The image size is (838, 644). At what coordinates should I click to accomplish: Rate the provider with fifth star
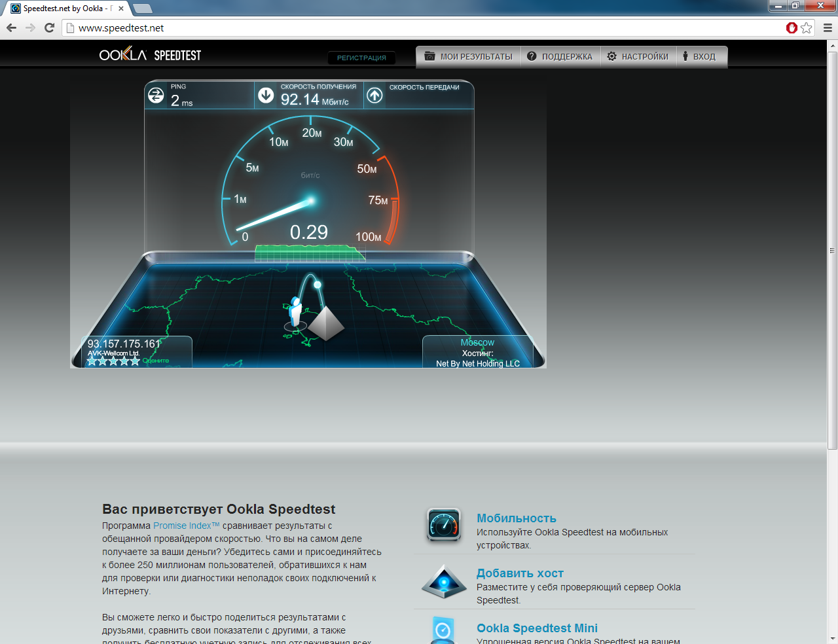tap(135, 361)
